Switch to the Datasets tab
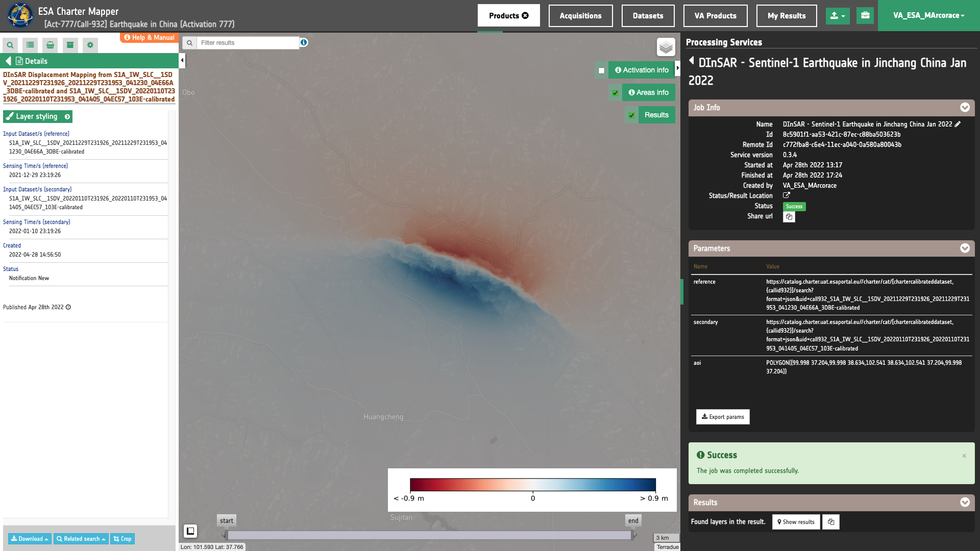The width and height of the screenshot is (980, 551). pos(648,16)
